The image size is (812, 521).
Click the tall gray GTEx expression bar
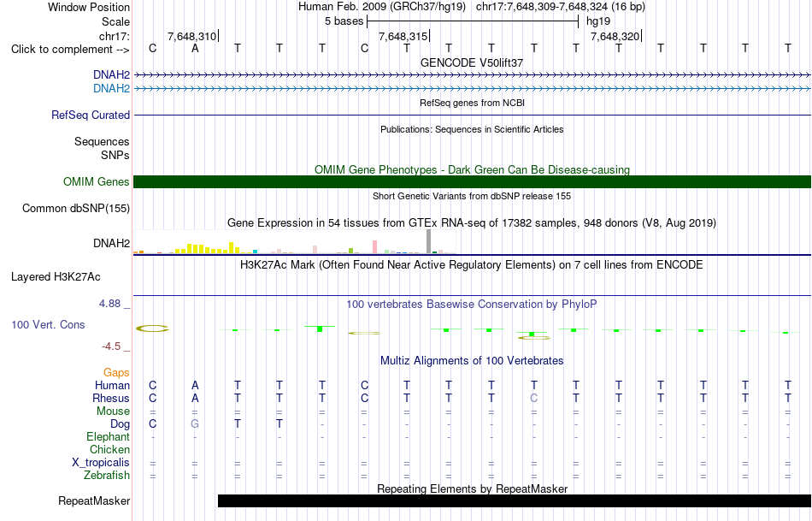[x=429, y=241]
